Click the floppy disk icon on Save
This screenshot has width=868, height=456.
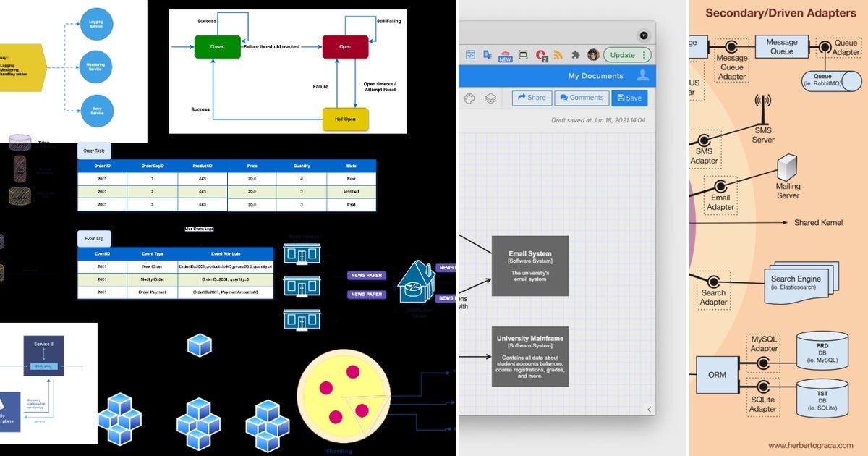click(x=621, y=97)
